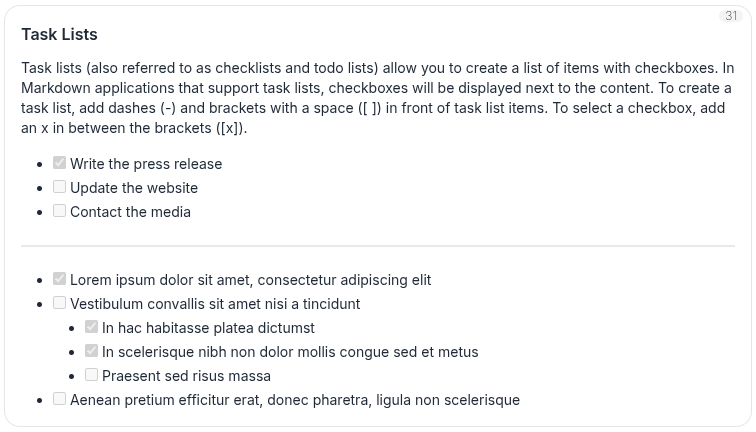756x432 pixels.
Task: Check the "Update the website" checkbox
Action: pyautogui.click(x=60, y=187)
